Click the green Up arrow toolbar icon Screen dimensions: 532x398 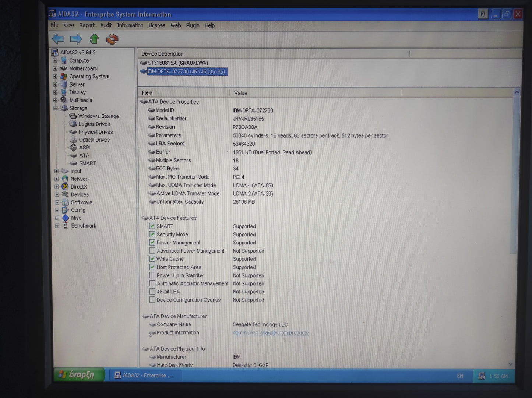(x=94, y=39)
